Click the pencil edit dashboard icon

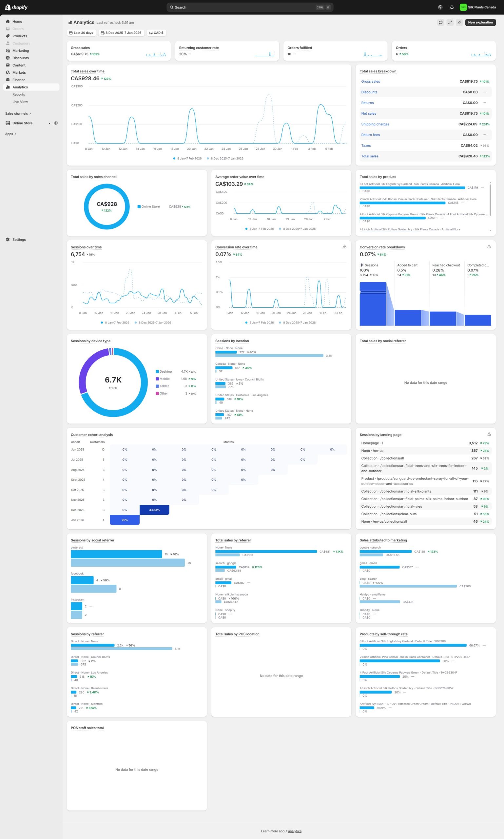tap(459, 22)
